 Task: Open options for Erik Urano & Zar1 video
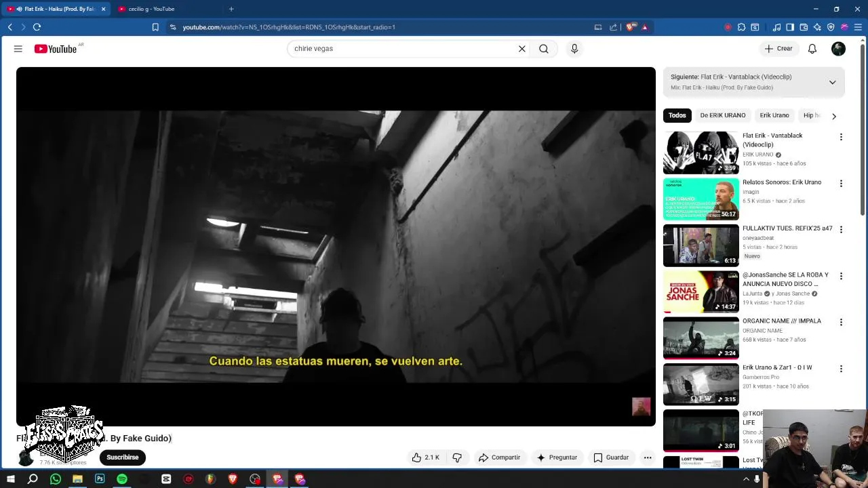coord(841,369)
